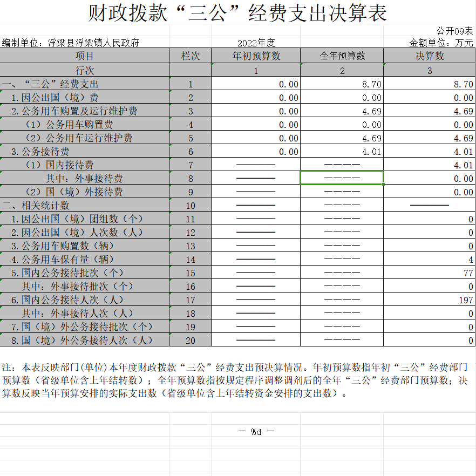This screenshot has width=476, height=476.
Task: Select the cell "编制单位：浮梁县浮梁镇人民政府"
Action: tap(71, 43)
